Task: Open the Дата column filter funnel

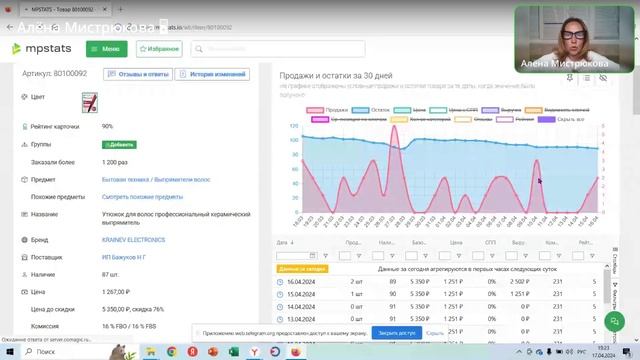Action: coord(325,256)
